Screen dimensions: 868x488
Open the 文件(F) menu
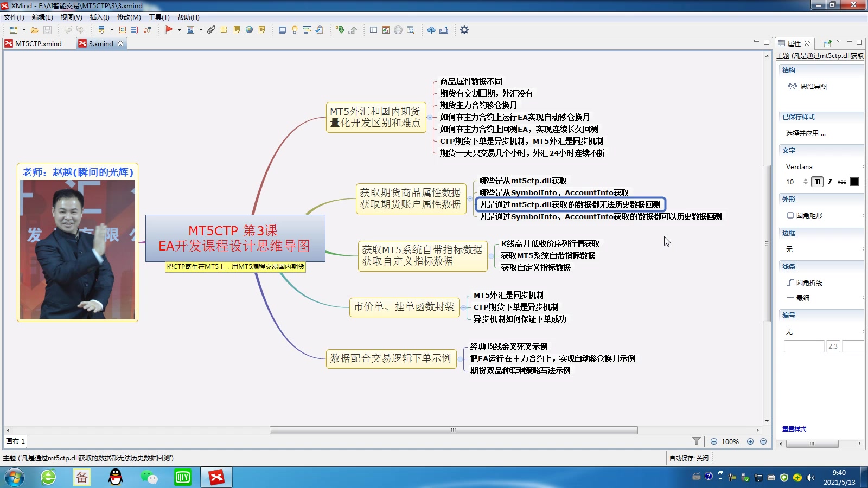pos(14,17)
